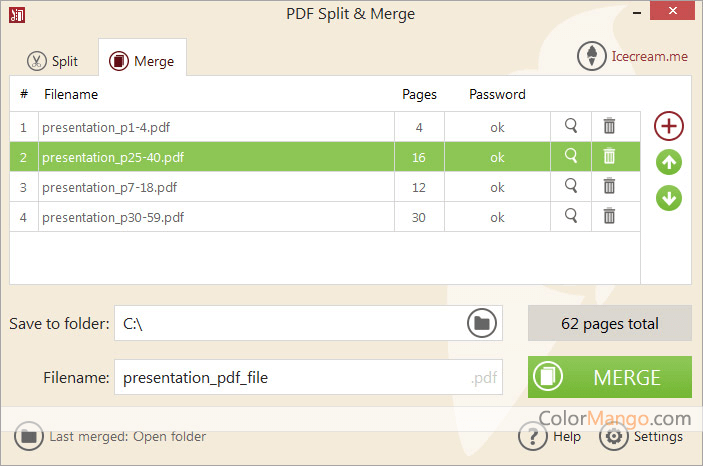The image size is (703, 466).
Task: Switch to the Split tab
Action: point(52,61)
